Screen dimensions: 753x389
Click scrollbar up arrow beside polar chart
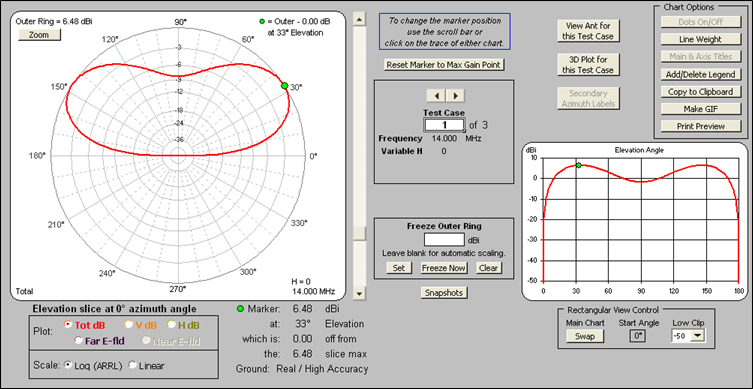(x=358, y=18)
